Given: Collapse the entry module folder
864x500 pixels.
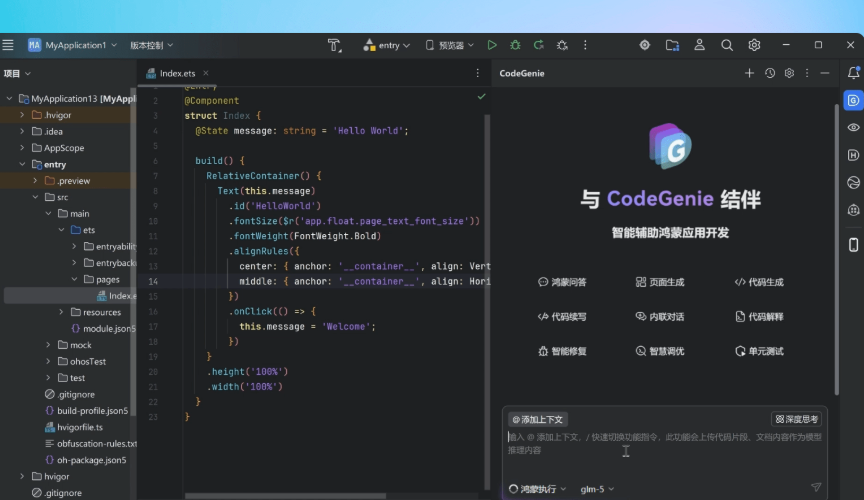Looking at the screenshot, I should point(22,164).
